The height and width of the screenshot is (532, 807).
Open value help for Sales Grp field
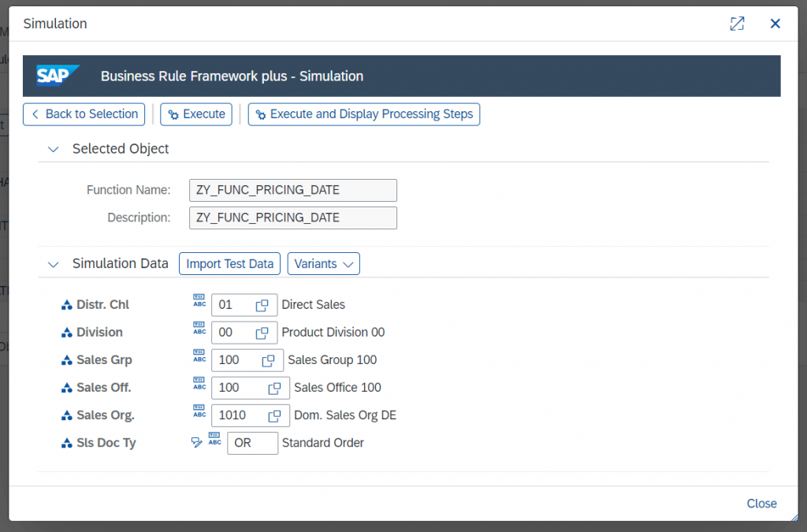[x=268, y=361]
